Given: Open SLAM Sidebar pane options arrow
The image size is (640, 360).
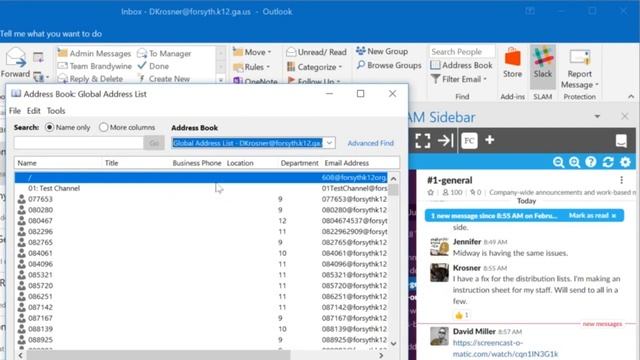Looking at the screenshot, I should coord(597,117).
